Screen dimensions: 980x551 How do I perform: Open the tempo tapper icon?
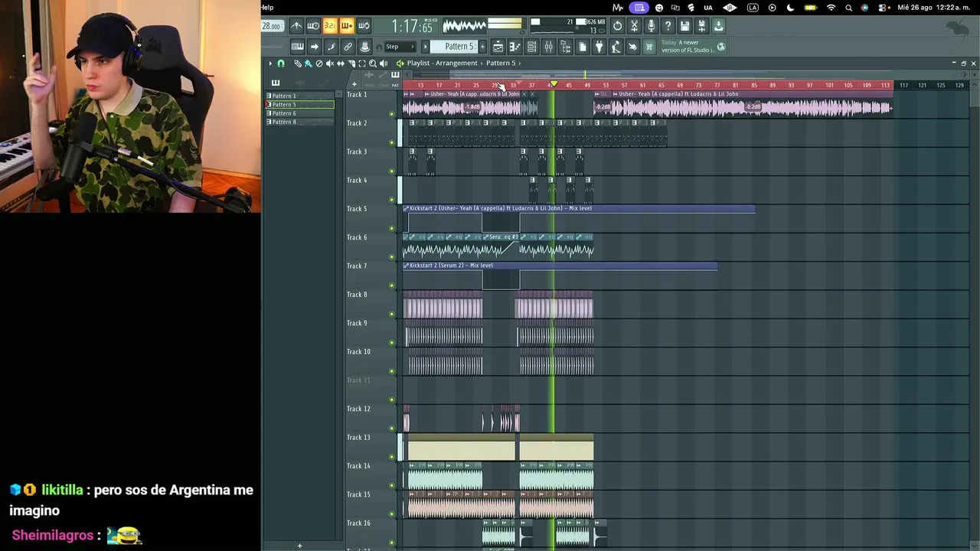[x=616, y=47]
